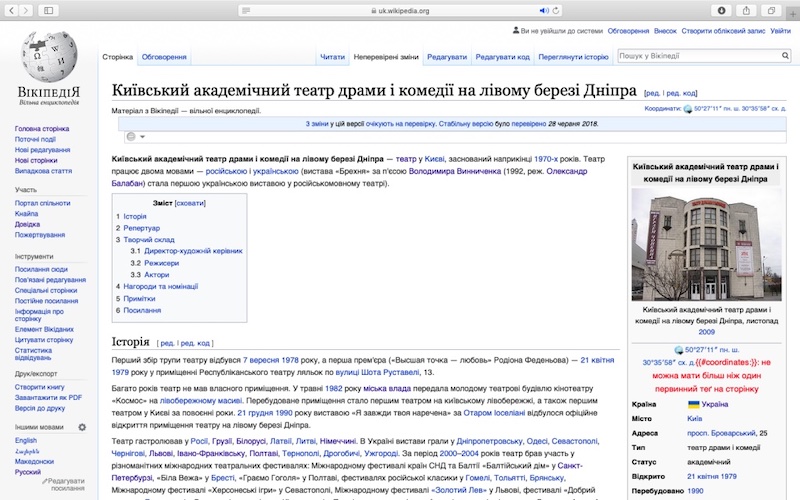The image size is (800, 500).
Task: Click the Ukraine flag icon in infobox
Action: pos(693,404)
